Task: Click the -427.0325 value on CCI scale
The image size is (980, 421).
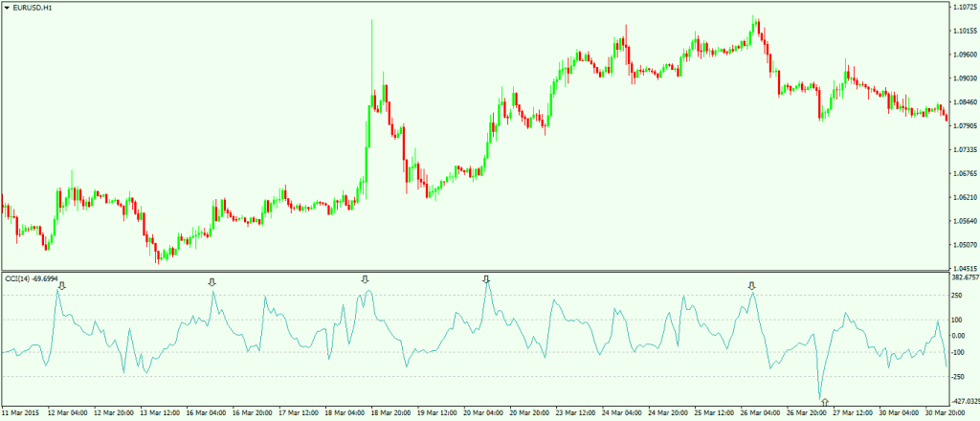Action: (x=963, y=402)
